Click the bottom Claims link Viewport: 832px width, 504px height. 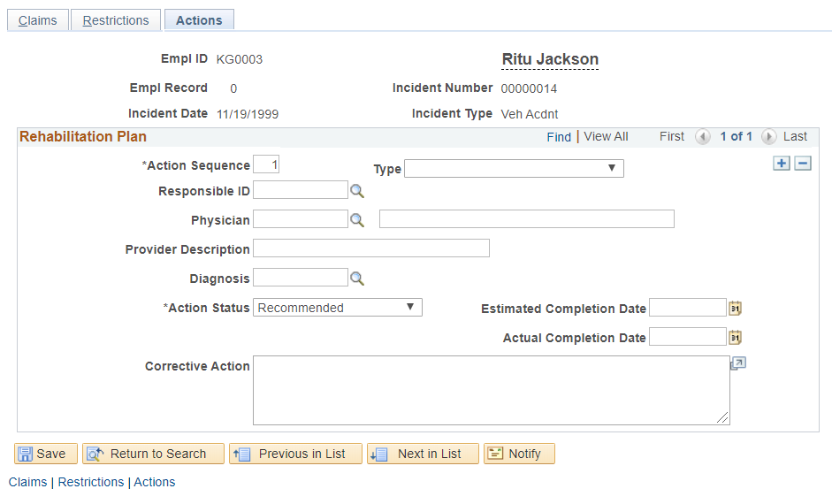coord(27,482)
